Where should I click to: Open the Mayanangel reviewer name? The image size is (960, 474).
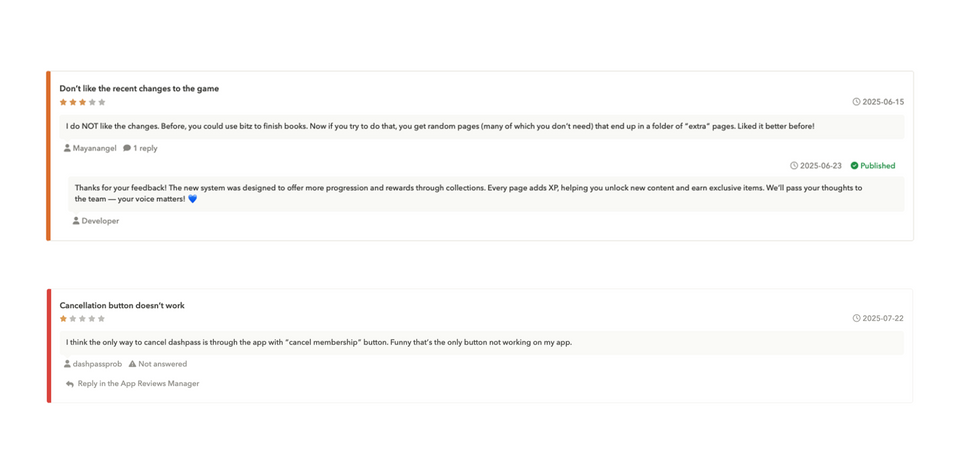point(94,148)
